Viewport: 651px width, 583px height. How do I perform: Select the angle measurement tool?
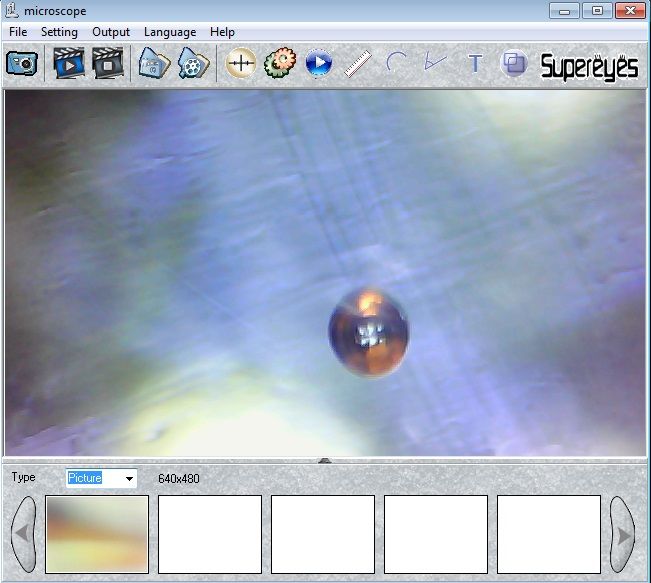(435, 62)
